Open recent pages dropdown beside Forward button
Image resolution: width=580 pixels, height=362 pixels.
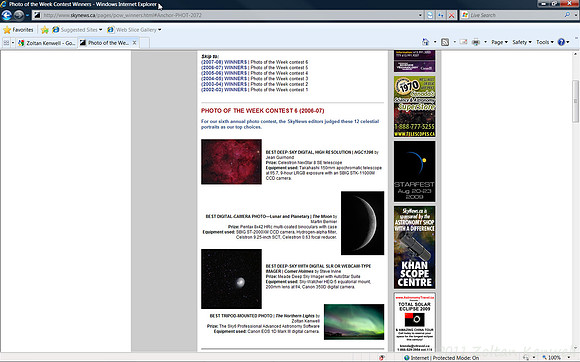tap(27, 15)
